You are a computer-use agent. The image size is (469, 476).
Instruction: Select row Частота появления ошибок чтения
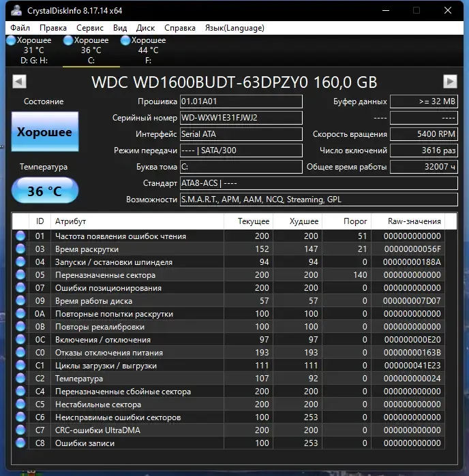228,236
